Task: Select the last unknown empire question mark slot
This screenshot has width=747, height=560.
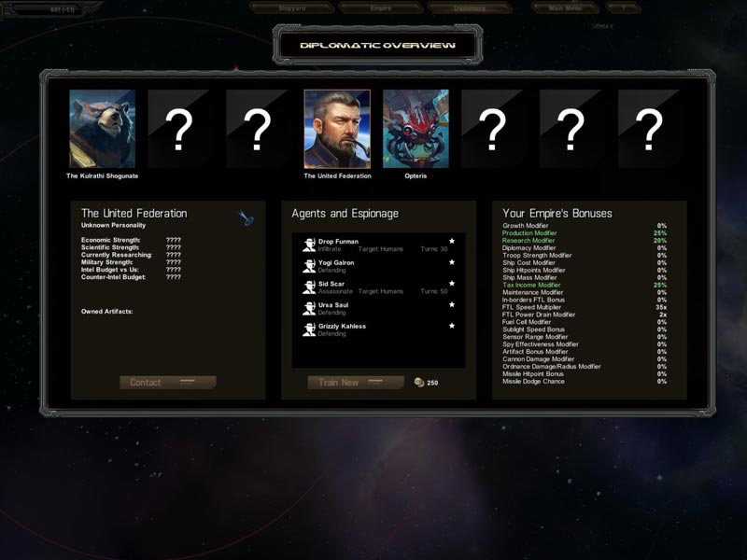Action: (649, 129)
